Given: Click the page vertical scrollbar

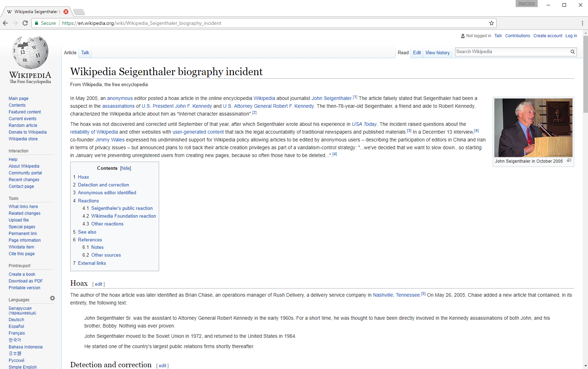Looking at the screenshot, I should [585, 74].
